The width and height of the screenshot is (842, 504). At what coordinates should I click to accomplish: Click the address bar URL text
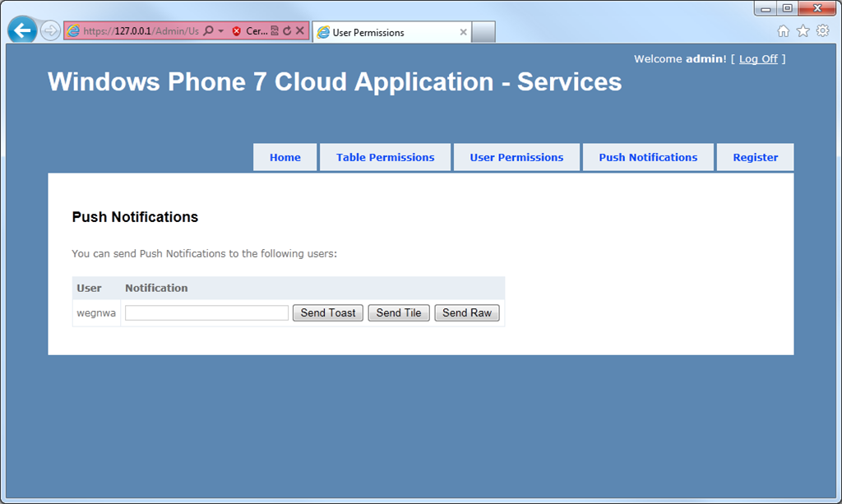[141, 31]
